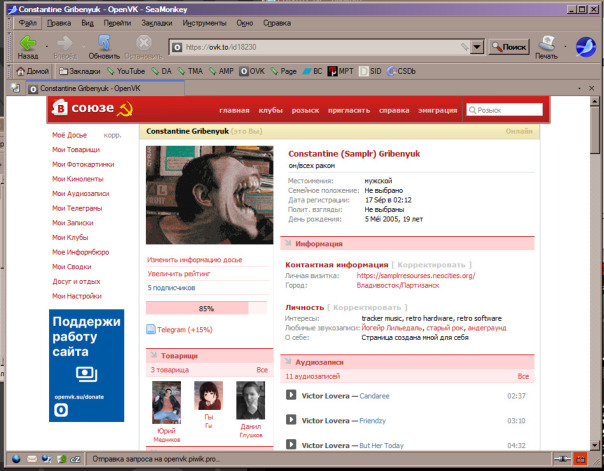The height and width of the screenshot is (471, 604).
Task: Open the Инструменты menu
Action: pyautogui.click(x=204, y=23)
